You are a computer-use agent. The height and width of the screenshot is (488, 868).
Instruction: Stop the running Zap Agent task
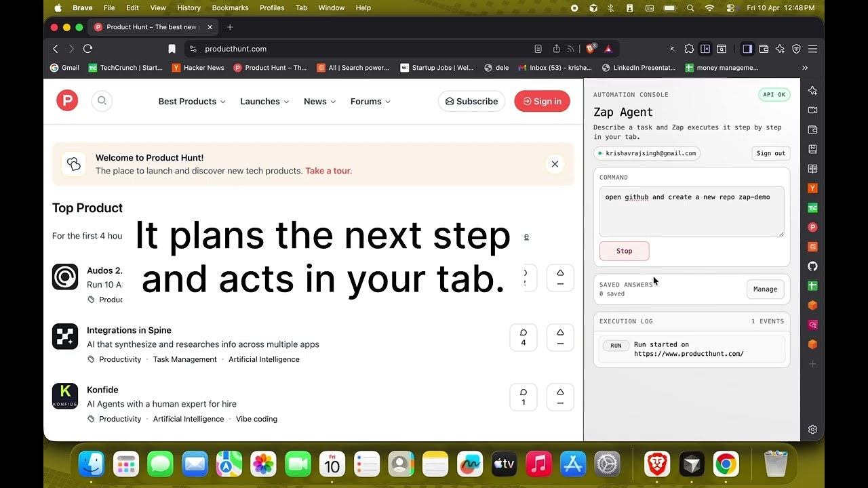tap(624, 251)
